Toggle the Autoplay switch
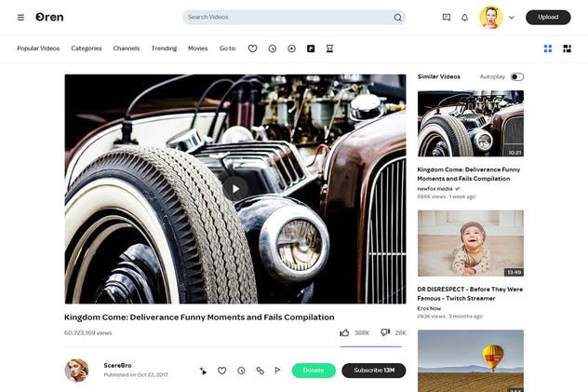This screenshot has height=392, width=588. pos(517,77)
